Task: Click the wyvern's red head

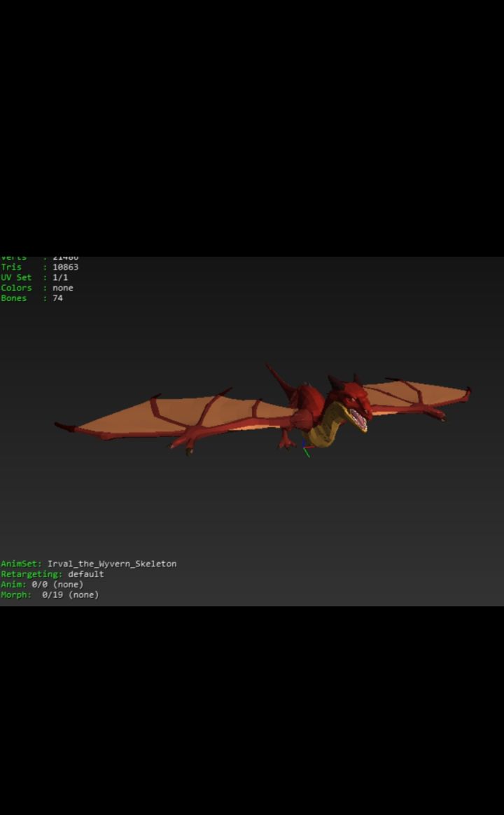Action: [352, 399]
